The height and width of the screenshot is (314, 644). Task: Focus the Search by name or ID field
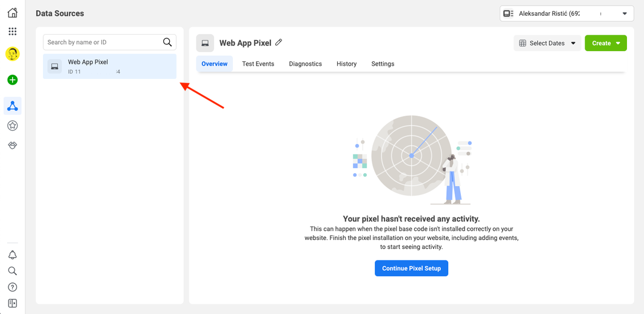pyautogui.click(x=110, y=42)
